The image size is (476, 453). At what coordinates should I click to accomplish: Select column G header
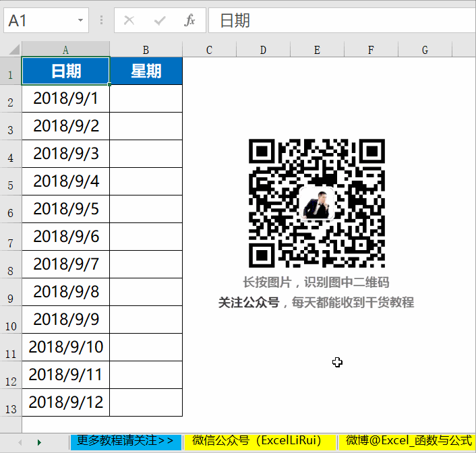[x=425, y=49]
